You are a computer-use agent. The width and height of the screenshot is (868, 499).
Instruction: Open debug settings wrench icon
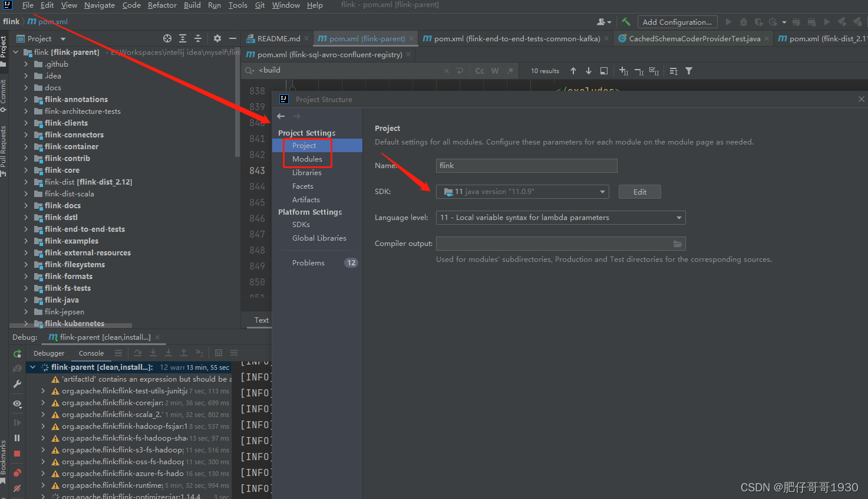pyautogui.click(x=17, y=384)
